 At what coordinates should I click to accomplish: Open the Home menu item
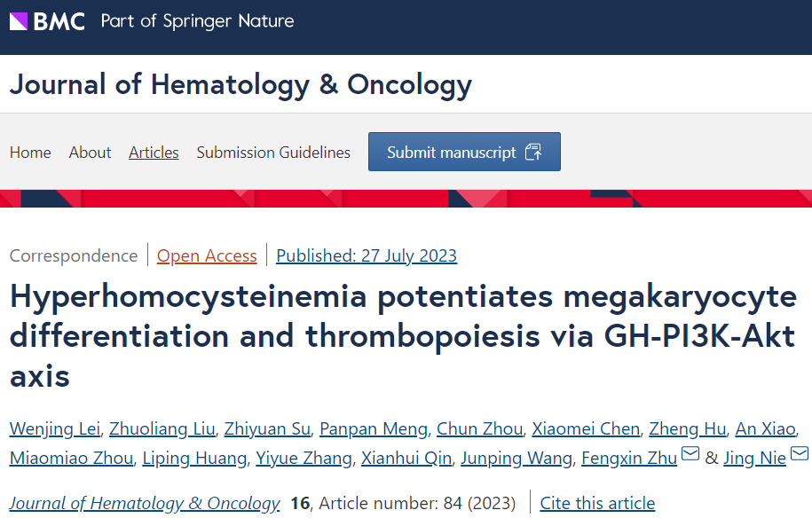(x=30, y=153)
